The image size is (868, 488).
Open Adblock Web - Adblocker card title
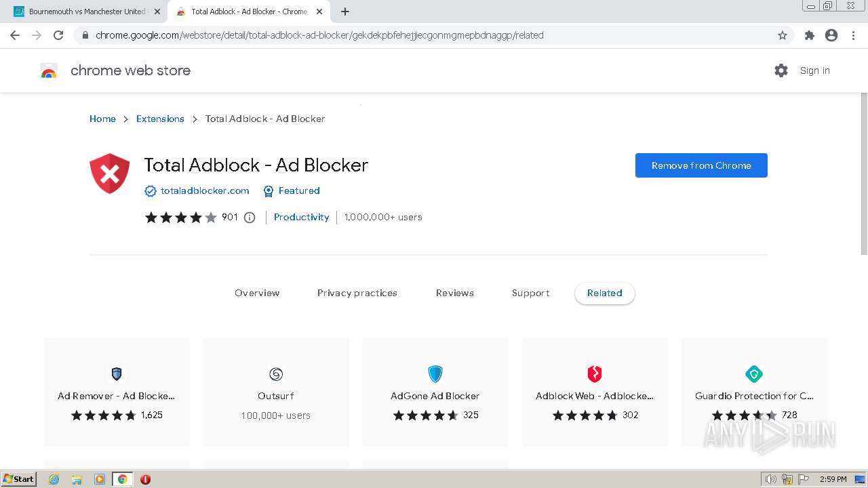(595, 396)
